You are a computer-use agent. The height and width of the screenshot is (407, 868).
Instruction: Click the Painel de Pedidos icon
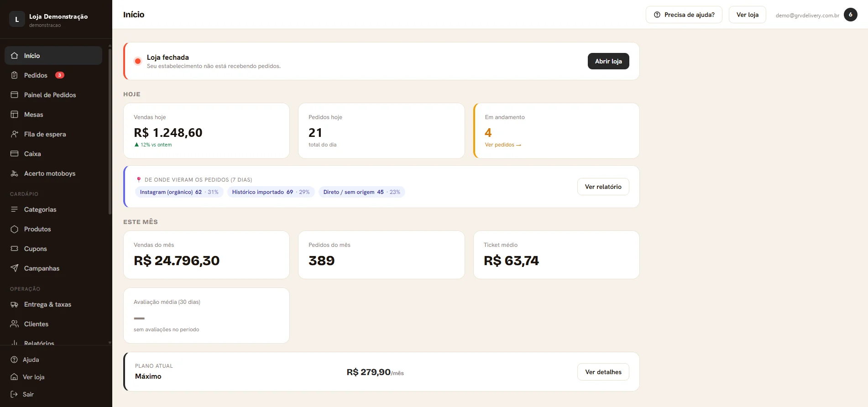(x=15, y=95)
